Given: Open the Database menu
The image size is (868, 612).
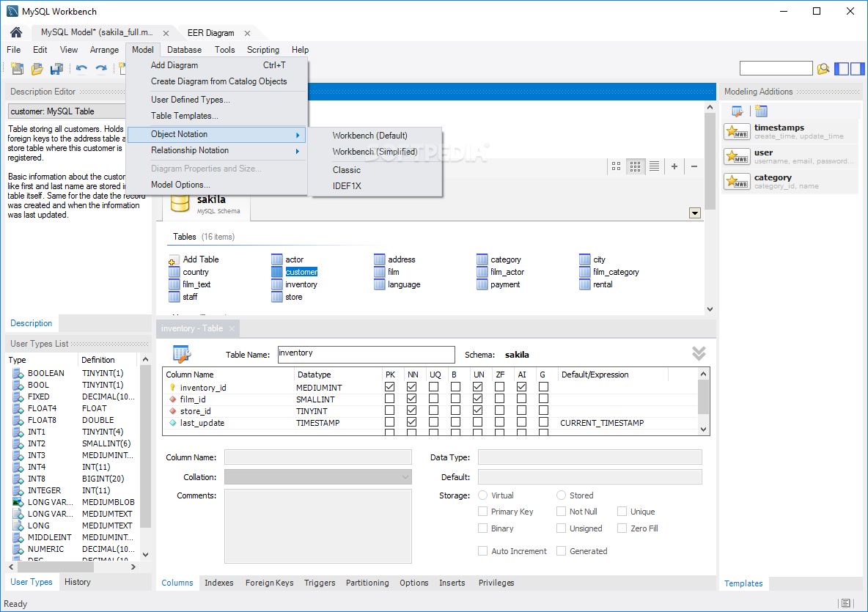Looking at the screenshot, I should click(x=184, y=50).
